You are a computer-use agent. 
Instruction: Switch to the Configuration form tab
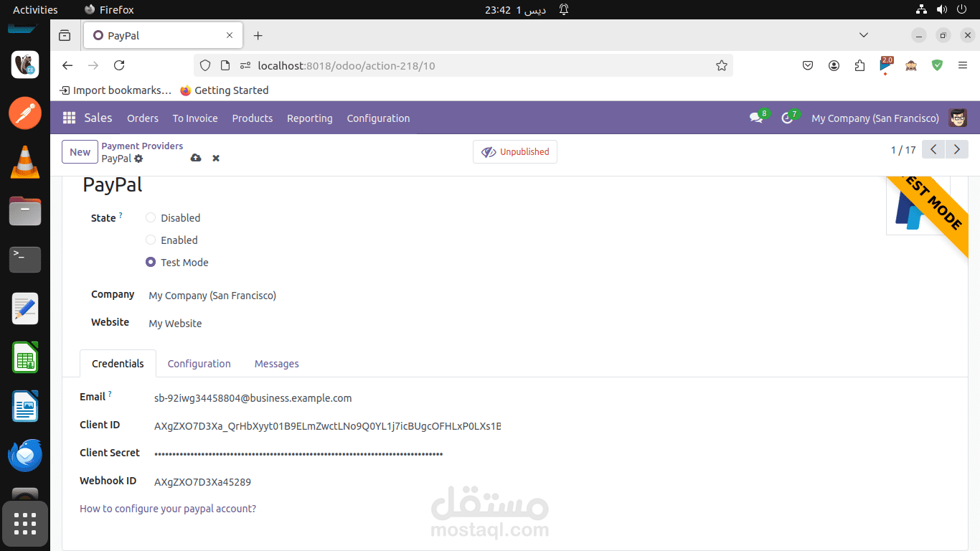pyautogui.click(x=199, y=364)
